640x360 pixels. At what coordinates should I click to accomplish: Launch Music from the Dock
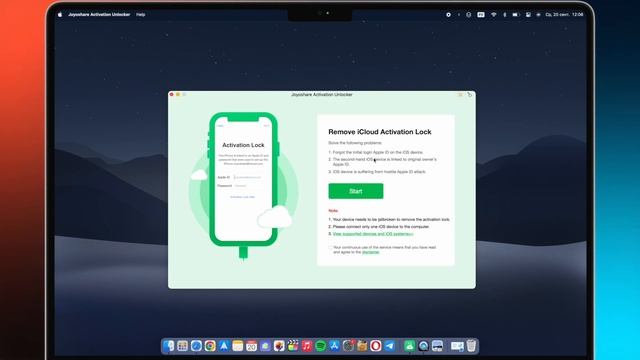[x=307, y=346]
